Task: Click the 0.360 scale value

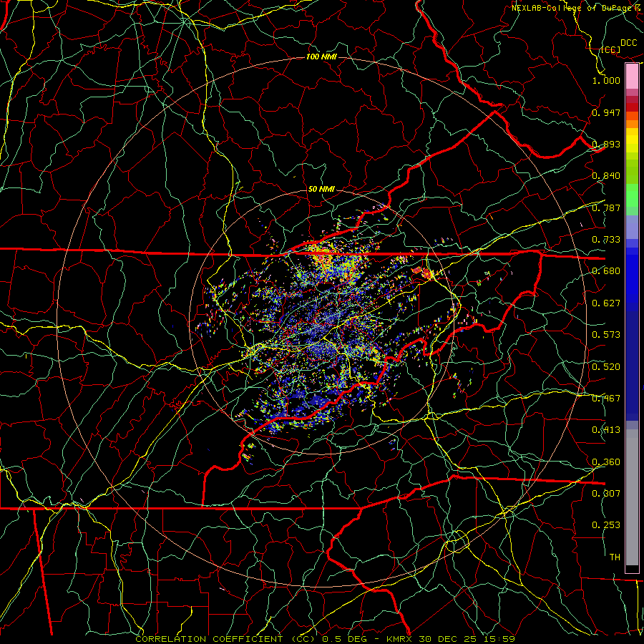Action: (x=606, y=462)
